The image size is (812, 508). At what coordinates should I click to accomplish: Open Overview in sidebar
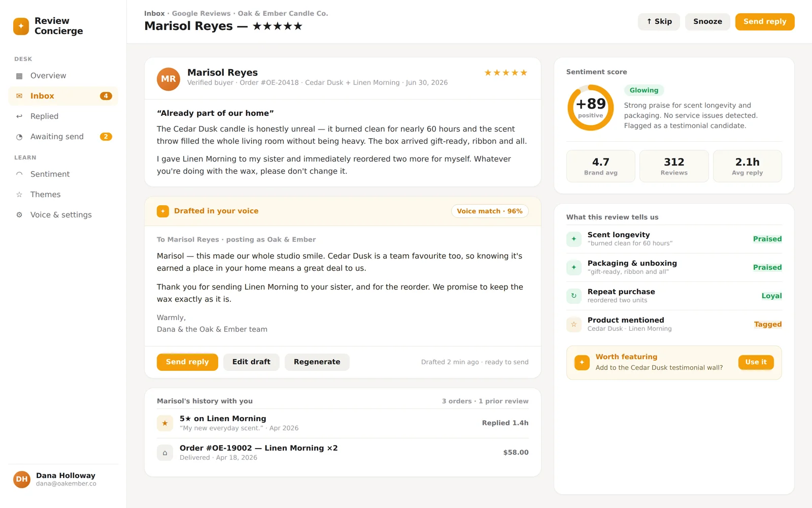pyautogui.click(x=63, y=76)
